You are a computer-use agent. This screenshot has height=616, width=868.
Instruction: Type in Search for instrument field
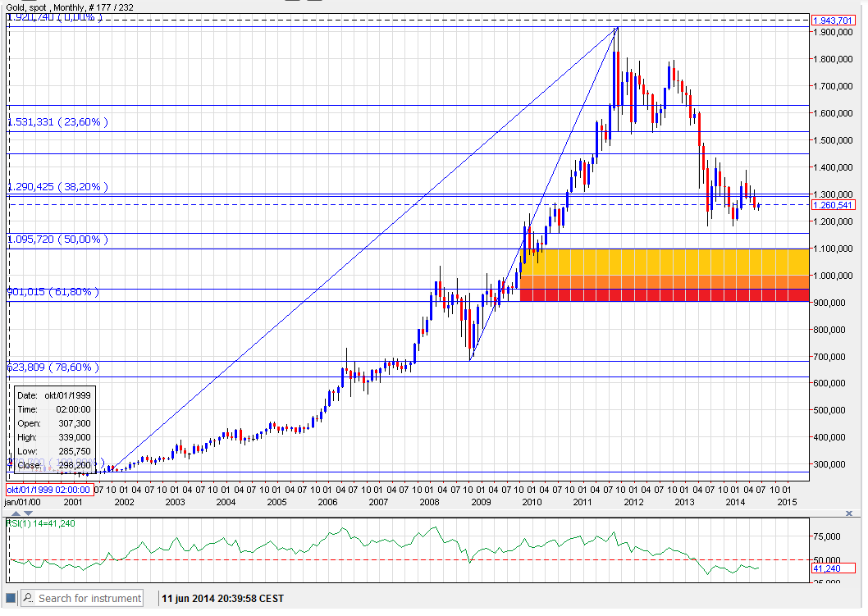point(89,599)
